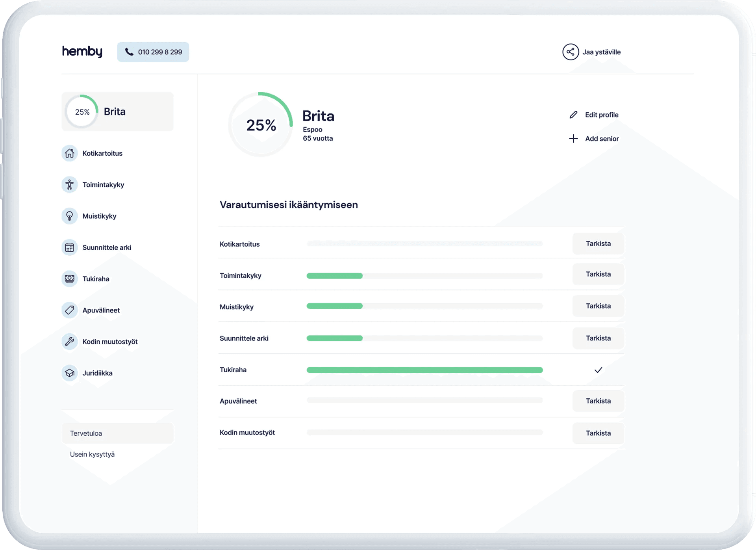Click the Espoo location text
Image resolution: width=756 pixels, height=550 pixels.
click(x=313, y=129)
